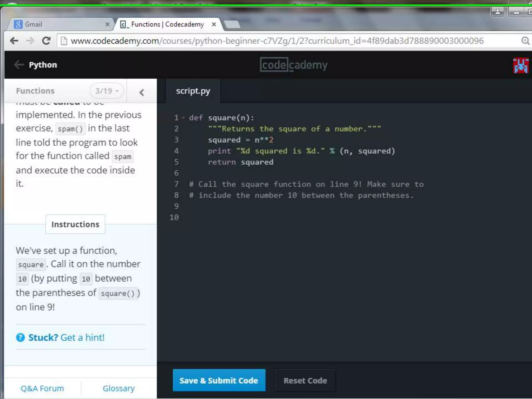The height and width of the screenshot is (399, 532).
Task: Click the square() inline code in instructions
Action: 118,294
